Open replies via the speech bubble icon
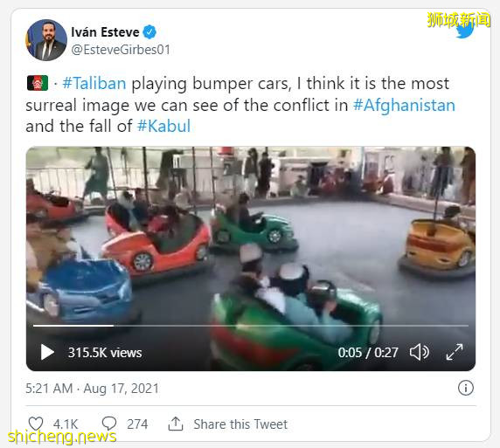The height and width of the screenshot is (448, 500). click(x=109, y=424)
